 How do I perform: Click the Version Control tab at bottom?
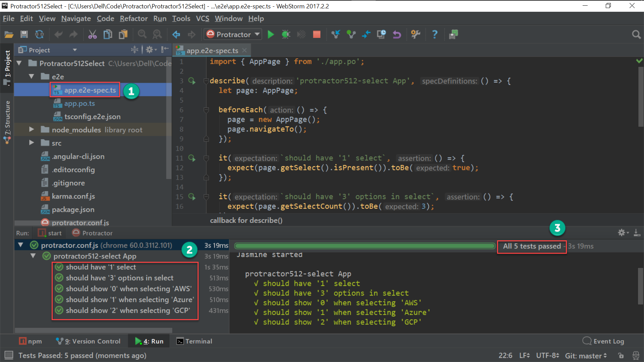click(87, 341)
